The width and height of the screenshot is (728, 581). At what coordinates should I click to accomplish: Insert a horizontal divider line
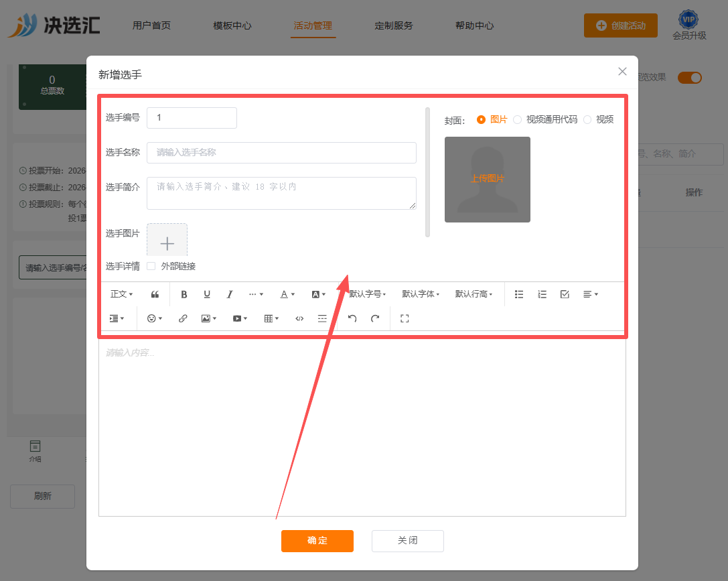pyautogui.click(x=322, y=318)
